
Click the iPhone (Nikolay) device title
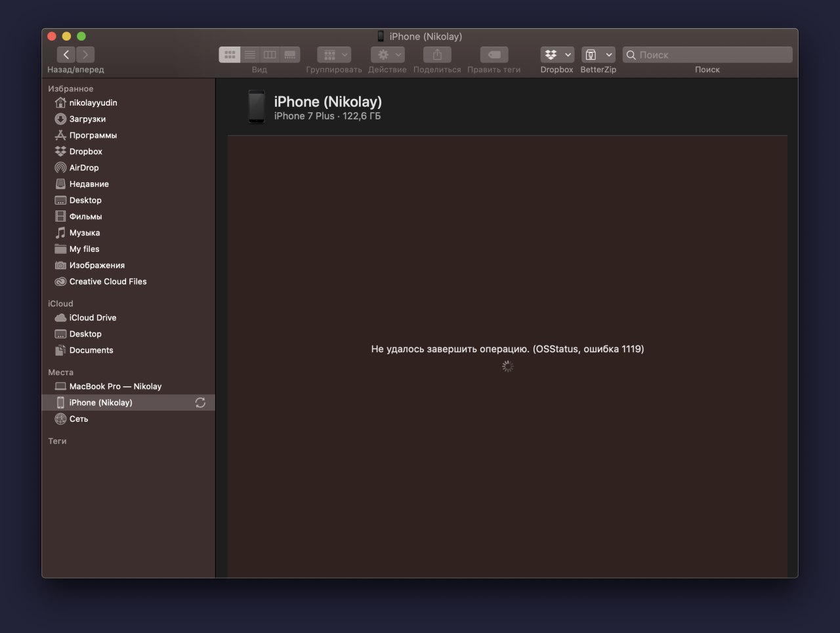[x=327, y=102]
